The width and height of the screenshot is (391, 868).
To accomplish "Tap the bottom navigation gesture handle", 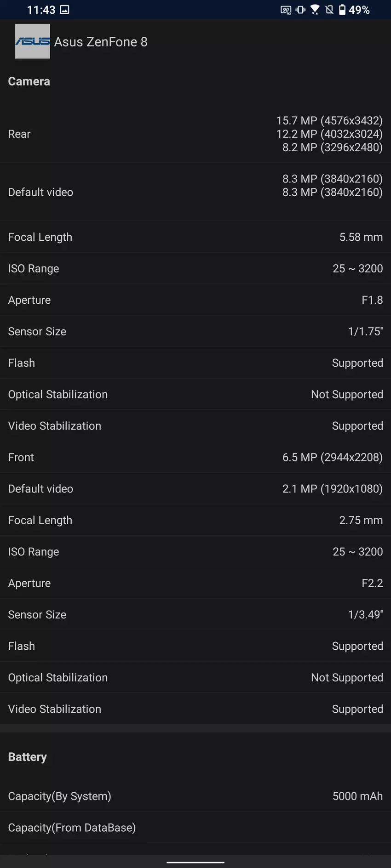I will tap(195, 862).
